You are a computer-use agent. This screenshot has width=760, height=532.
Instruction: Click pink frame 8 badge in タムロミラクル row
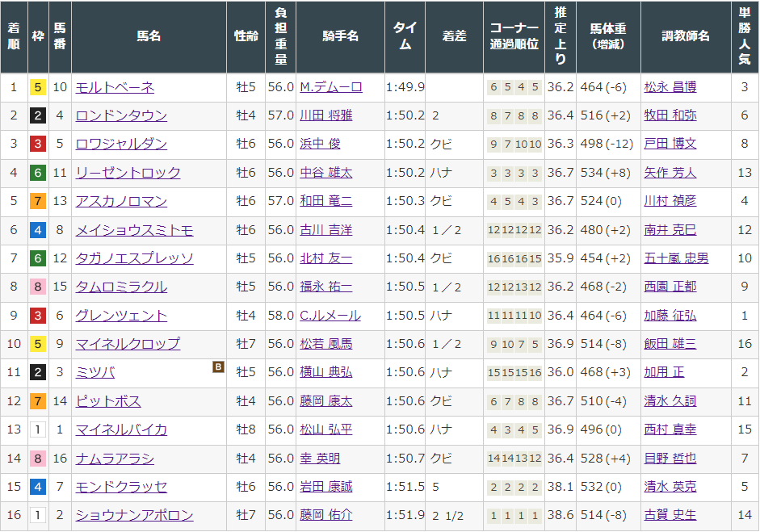[x=38, y=287]
